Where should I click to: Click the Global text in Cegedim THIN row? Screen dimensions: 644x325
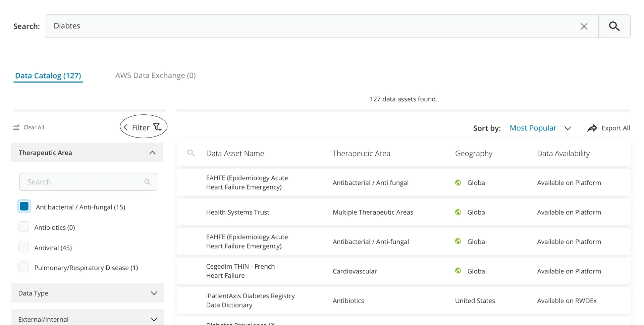coord(477,271)
